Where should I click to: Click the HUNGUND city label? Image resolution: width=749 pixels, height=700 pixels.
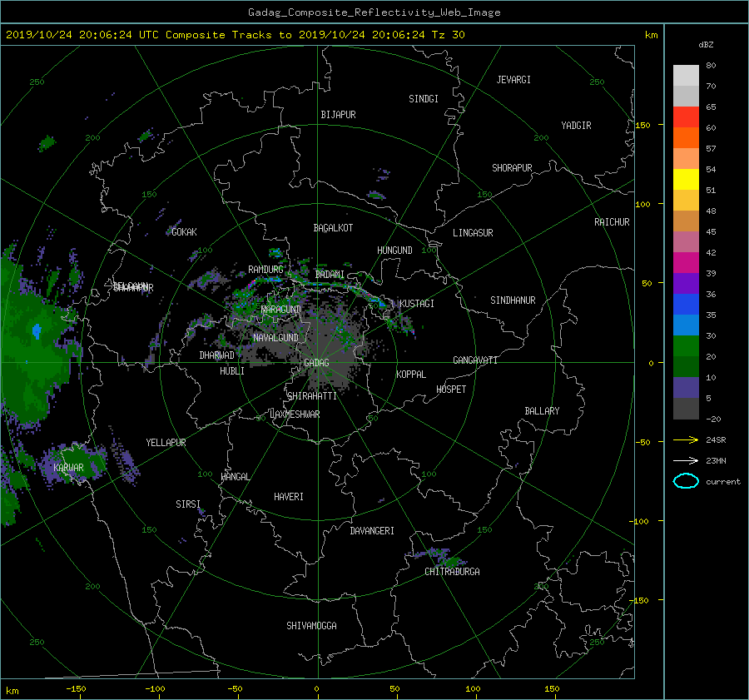pos(394,251)
